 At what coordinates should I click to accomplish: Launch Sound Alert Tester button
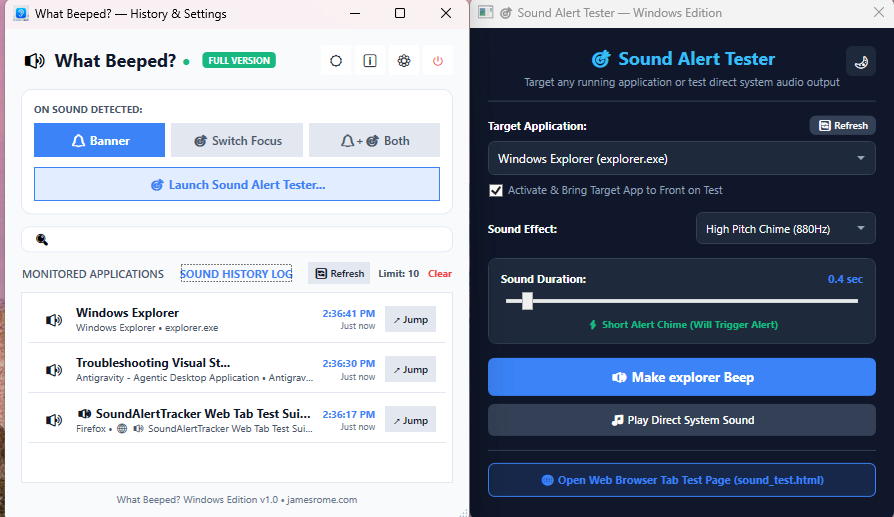[x=237, y=184]
